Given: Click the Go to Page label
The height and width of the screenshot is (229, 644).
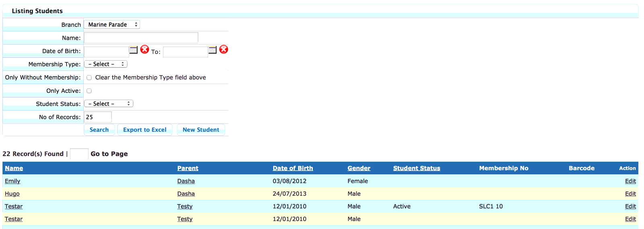Looking at the screenshot, I should tap(109, 154).
